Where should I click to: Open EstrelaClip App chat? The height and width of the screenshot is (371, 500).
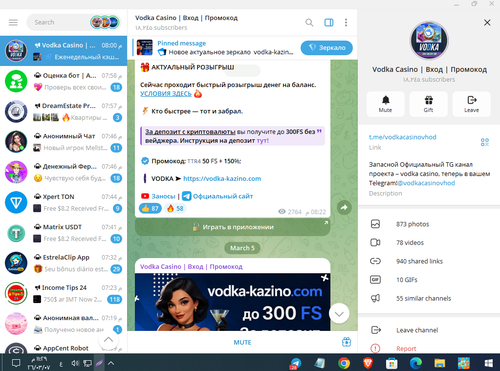[63, 263]
